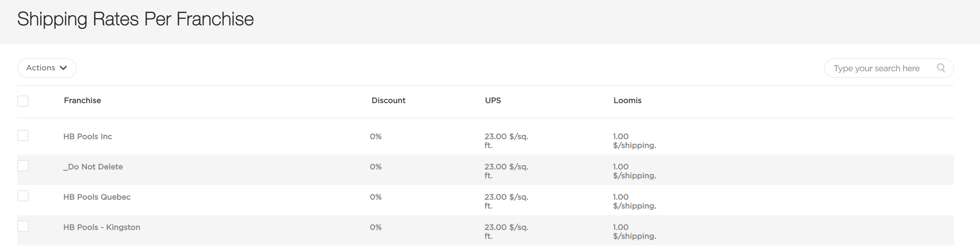Open the HB Pools - Kingston entry
The width and height of the screenshot is (980, 250).
coord(102,227)
